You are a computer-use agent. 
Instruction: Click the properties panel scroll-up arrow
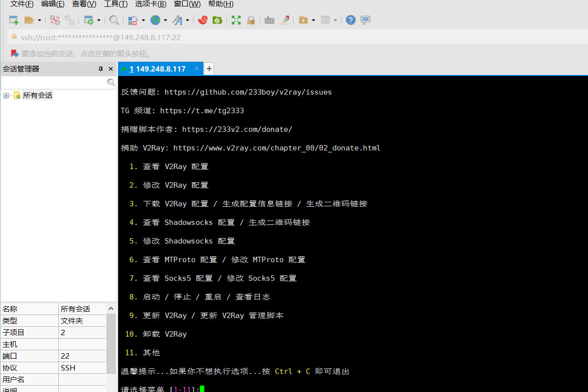pyautogui.click(x=111, y=309)
